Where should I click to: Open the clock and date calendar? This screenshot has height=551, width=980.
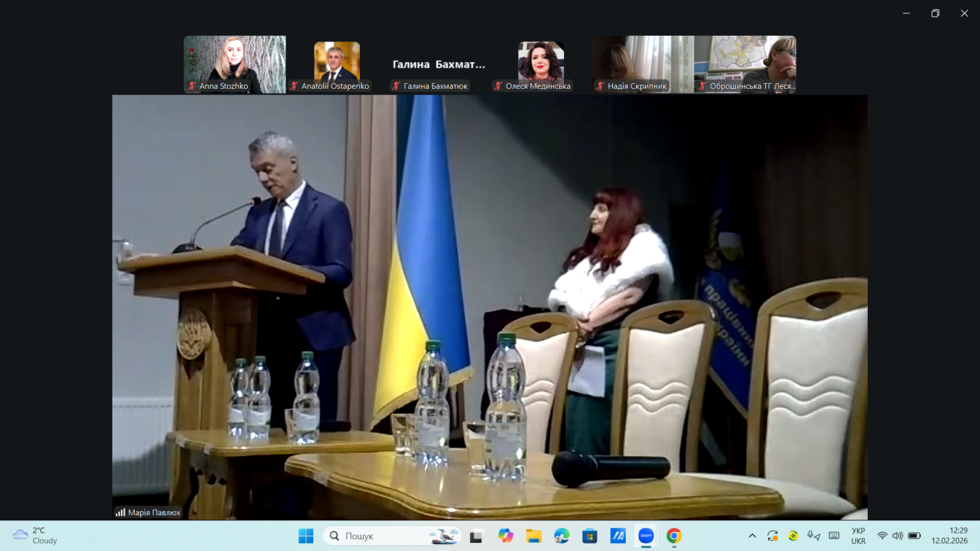(x=949, y=536)
